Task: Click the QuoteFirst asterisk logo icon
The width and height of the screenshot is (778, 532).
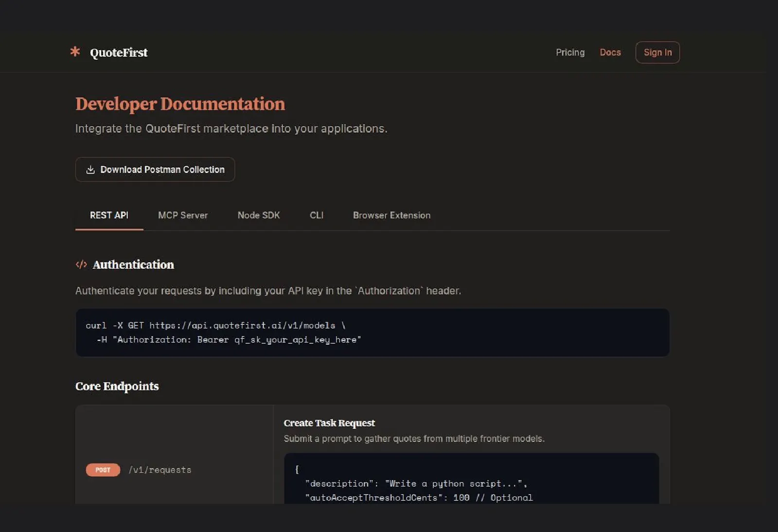Action: click(75, 51)
